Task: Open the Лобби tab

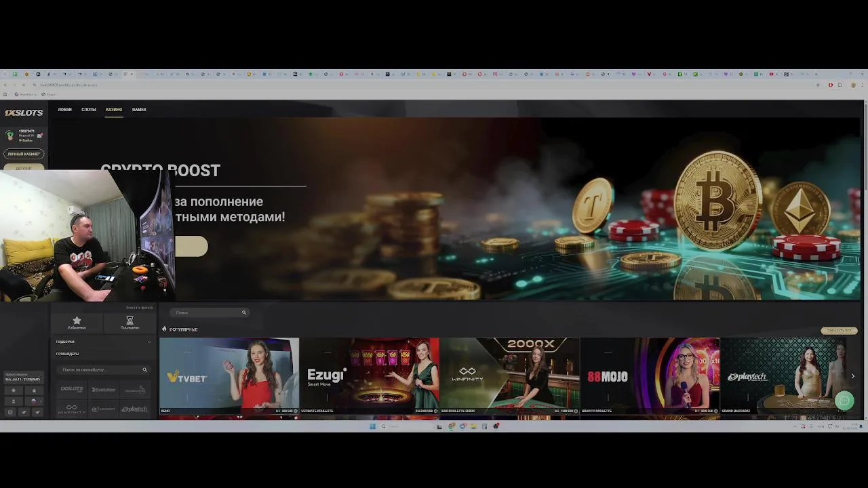Action: point(64,109)
